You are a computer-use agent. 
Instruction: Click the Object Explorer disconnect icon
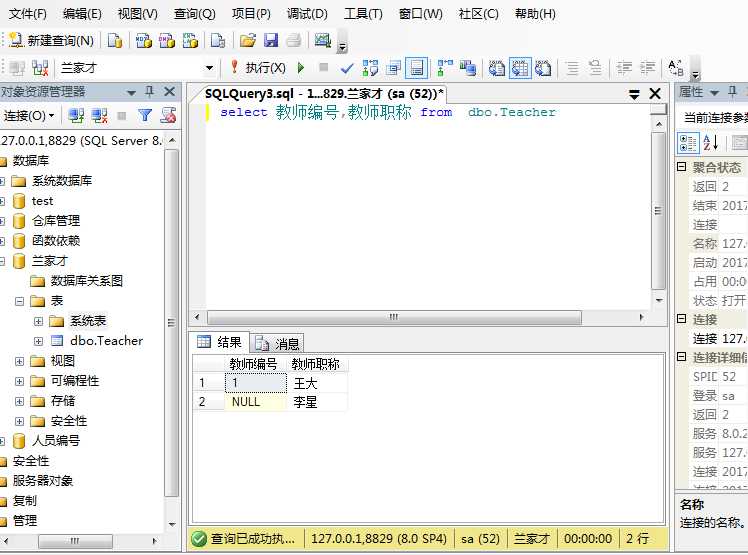pyautogui.click(x=99, y=115)
